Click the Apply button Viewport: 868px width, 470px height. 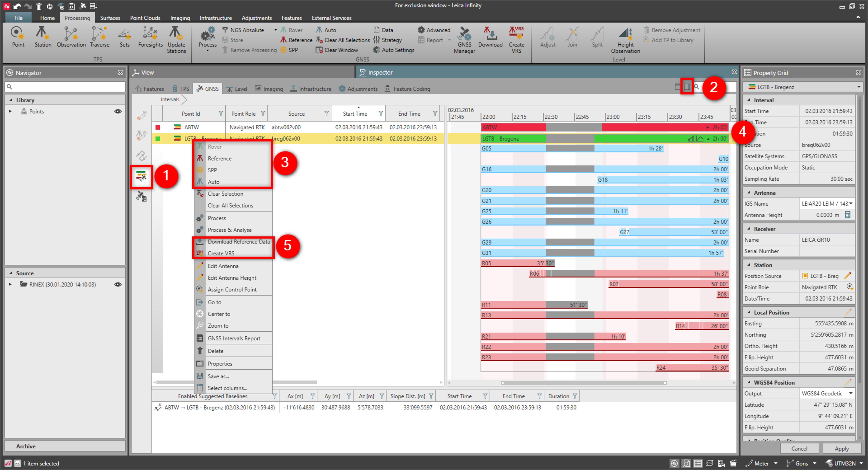(x=841, y=448)
